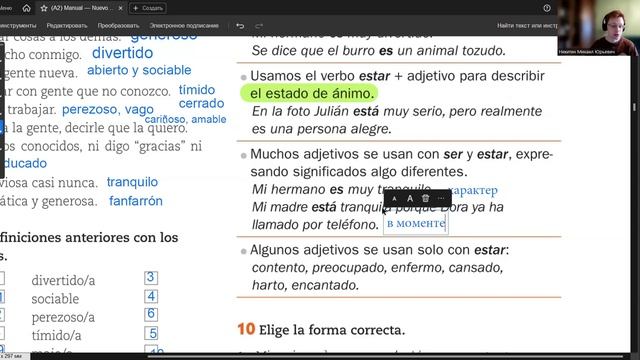Select the 'tranquilo' blue annotation
Screen dimensions: 640x360
coord(132,182)
